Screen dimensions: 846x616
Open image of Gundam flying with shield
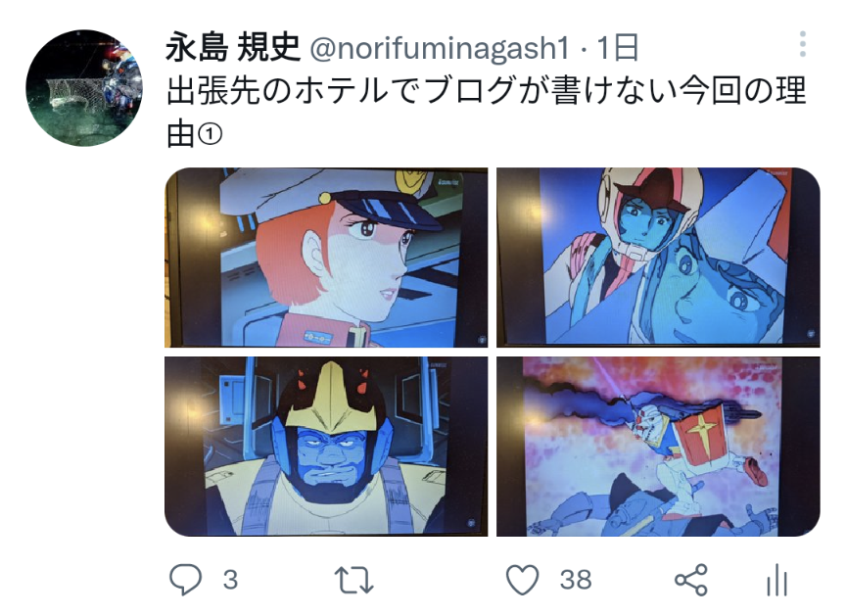[658, 447]
